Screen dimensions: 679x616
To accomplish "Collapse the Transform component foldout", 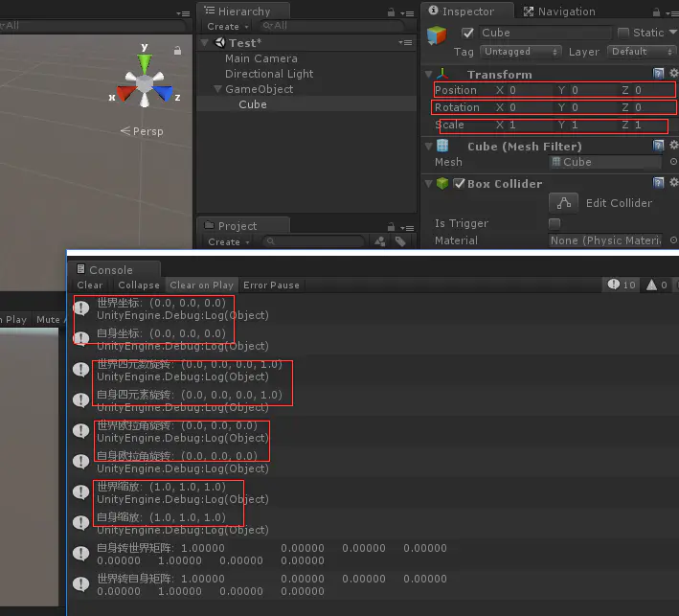I will 429,74.
